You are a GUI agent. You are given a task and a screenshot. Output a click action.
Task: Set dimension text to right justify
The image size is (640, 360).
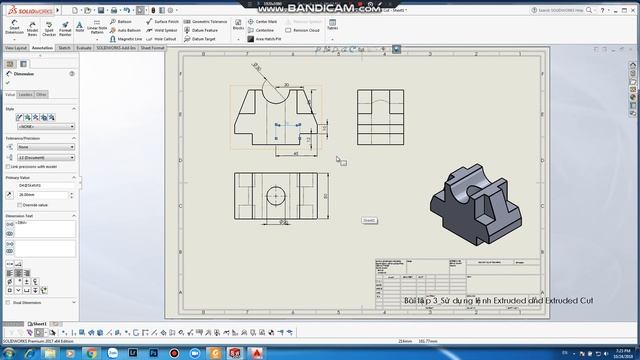(27, 273)
